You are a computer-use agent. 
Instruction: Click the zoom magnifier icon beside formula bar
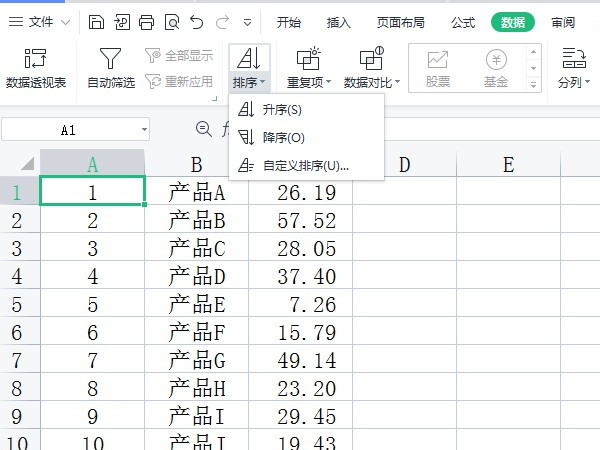point(204,129)
